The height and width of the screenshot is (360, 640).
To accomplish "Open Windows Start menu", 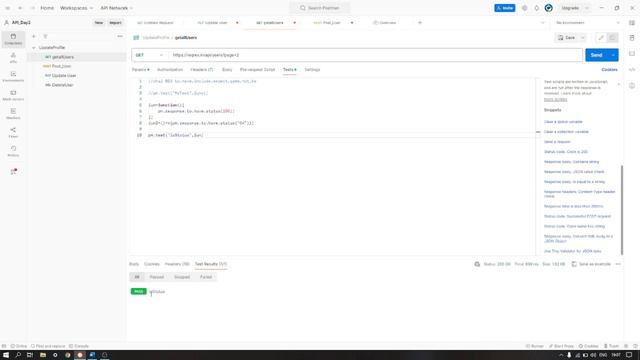I will point(6,355).
